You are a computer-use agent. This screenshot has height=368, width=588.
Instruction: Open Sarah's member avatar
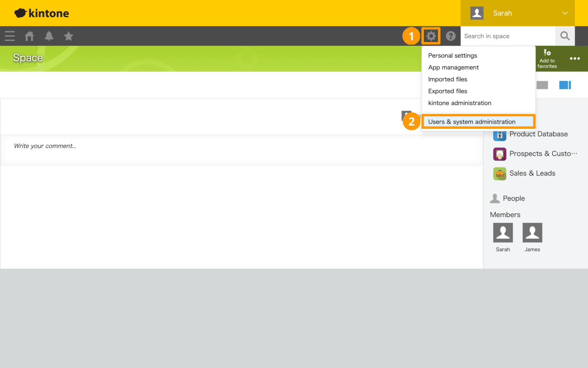pyautogui.click(x=503, y=233)
